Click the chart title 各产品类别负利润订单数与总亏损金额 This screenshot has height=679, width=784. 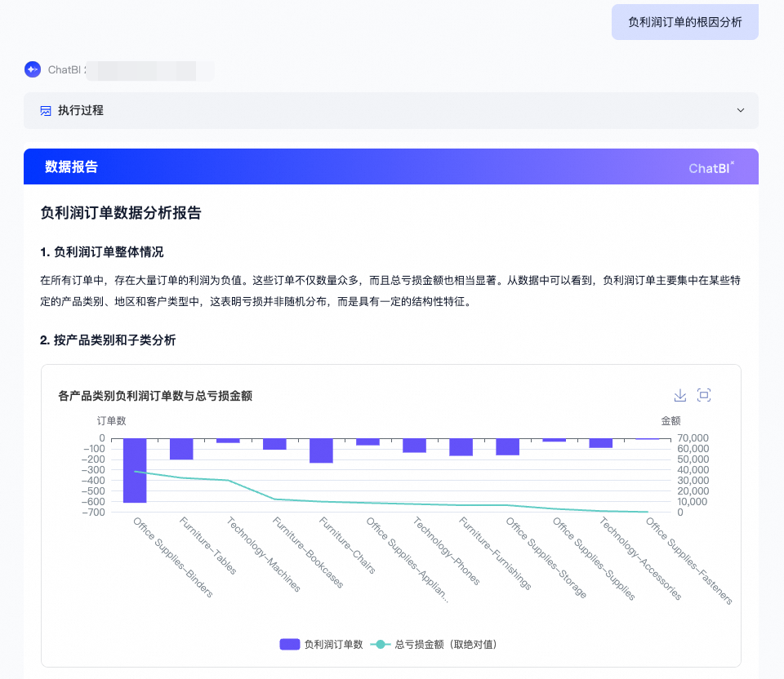pos(155,396)
